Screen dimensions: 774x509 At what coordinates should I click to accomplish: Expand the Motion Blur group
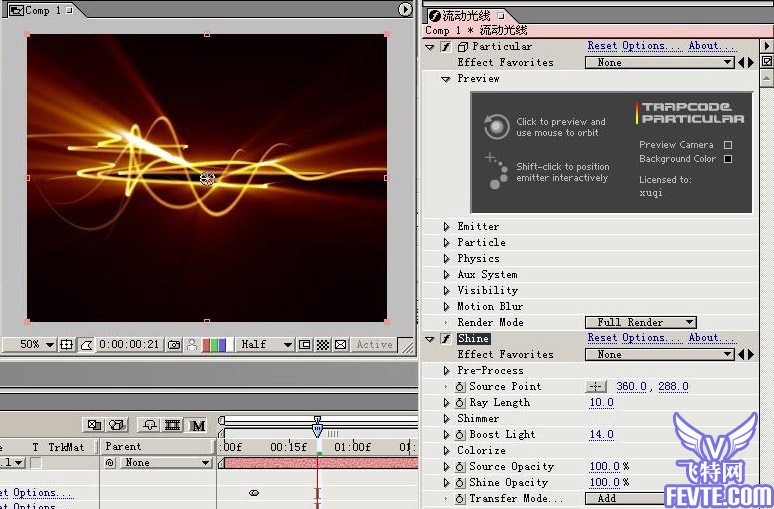[x=446, y=307]
